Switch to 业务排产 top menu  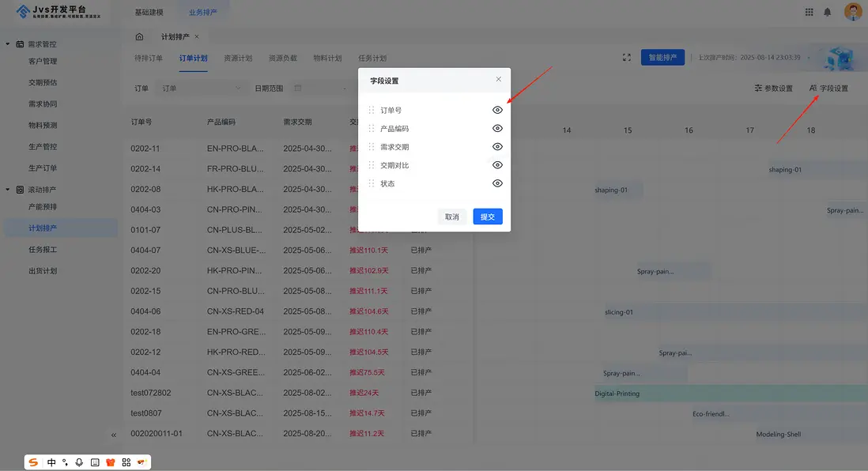pos(202,12)
